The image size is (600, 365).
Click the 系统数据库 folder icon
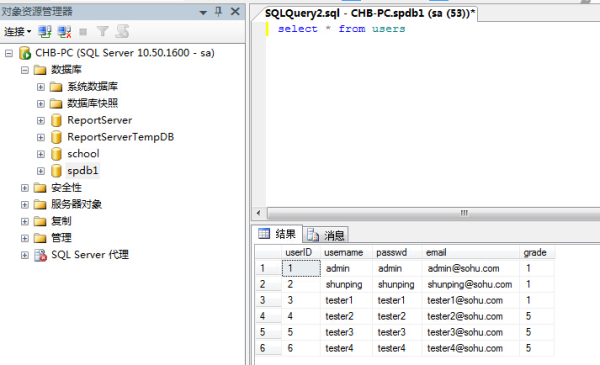[x=56, y=87]
